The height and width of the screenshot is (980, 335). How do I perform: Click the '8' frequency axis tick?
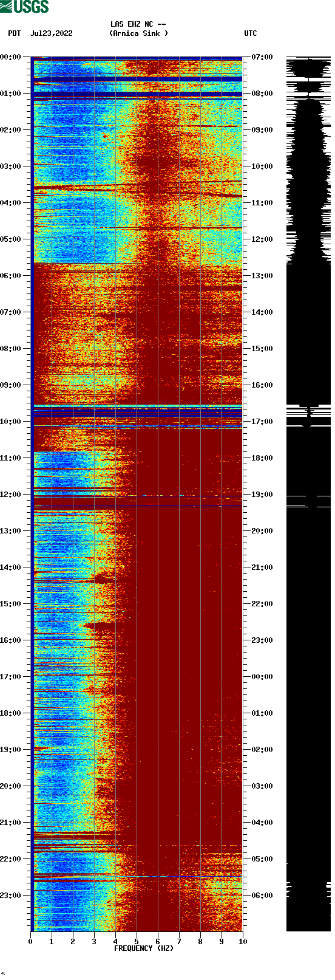(x=200, y=942)
